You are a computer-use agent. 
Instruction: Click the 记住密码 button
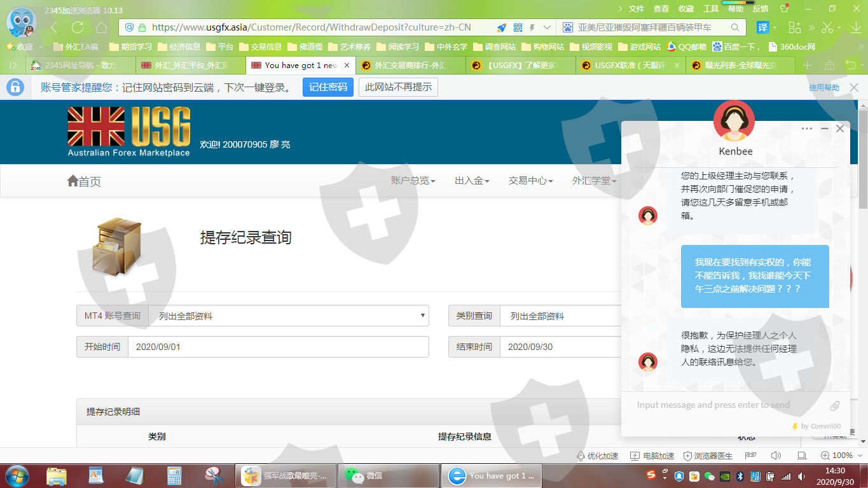point(328,87)
